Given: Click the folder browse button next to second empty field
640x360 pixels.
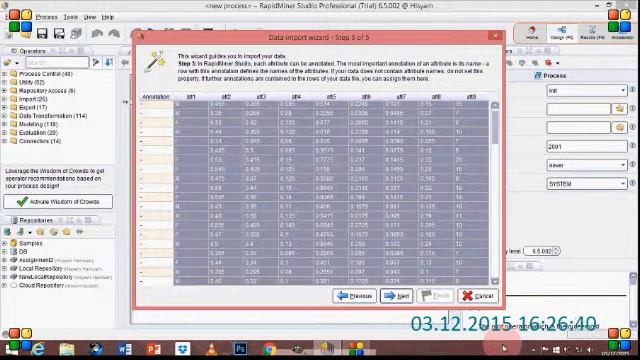Looking at the screenshot, I should click(x=620, y=127).
